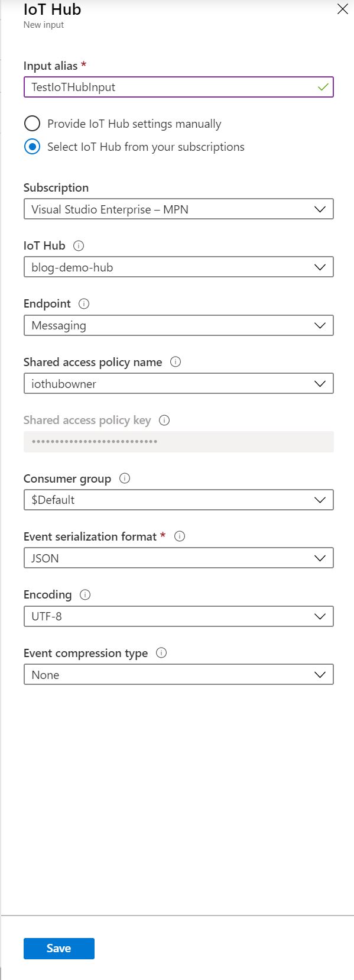Click the Shared access policy key info icon

point(164,420)
